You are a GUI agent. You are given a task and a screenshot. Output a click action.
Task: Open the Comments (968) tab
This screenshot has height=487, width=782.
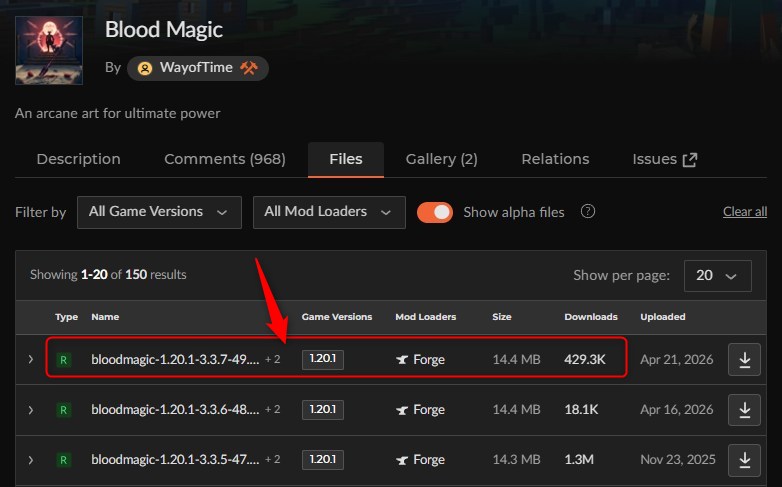pos(225,159)
